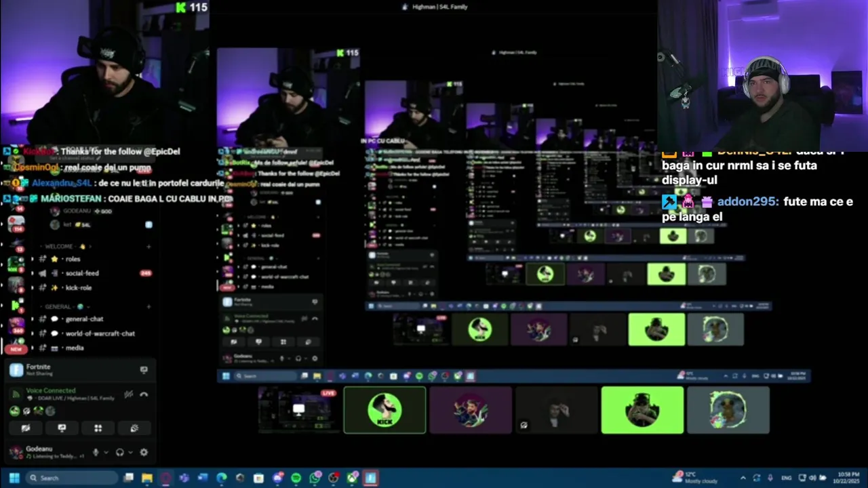This screenshot has height=488, width=868.
Task: Toggle noise suppression beside Voice Connected
Action: pos(129,394)
